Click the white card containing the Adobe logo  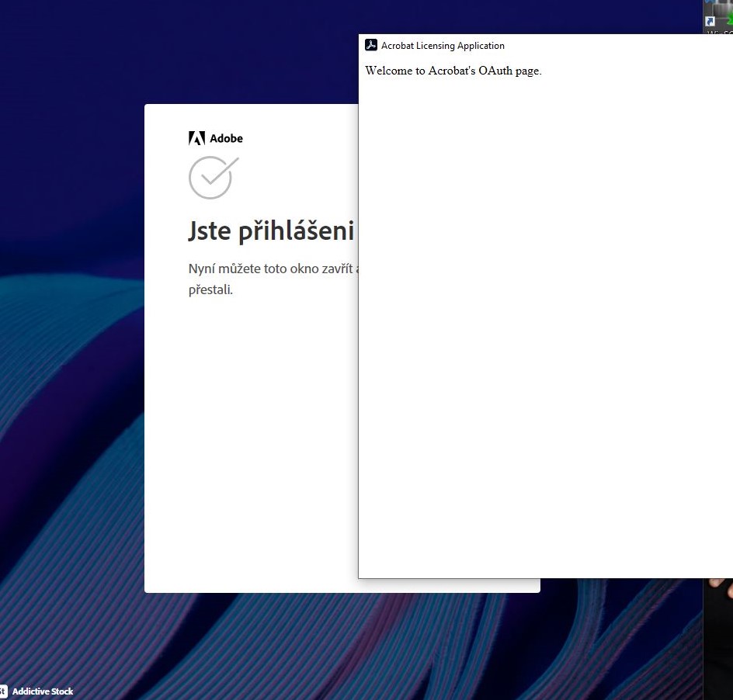pyautogui.click(x=248, y=427)
